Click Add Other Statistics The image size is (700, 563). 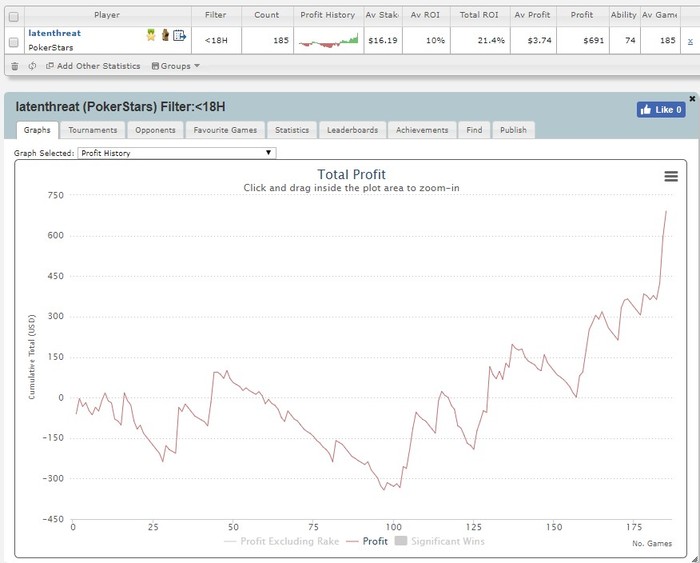point(93,66)
